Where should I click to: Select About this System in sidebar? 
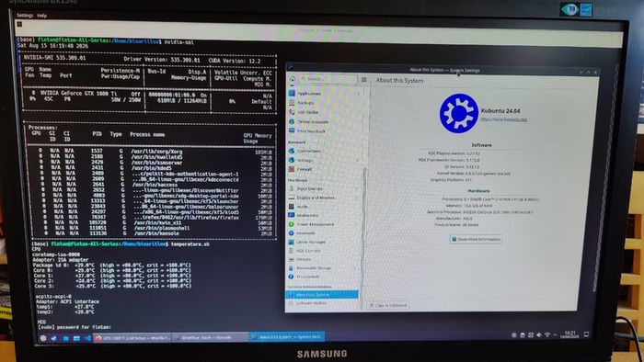[322, 295]
